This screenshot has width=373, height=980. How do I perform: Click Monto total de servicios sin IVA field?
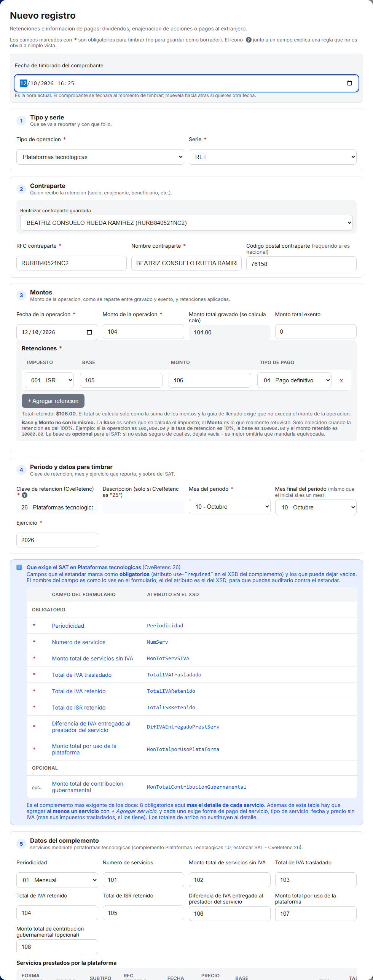(x=230, y=880)
